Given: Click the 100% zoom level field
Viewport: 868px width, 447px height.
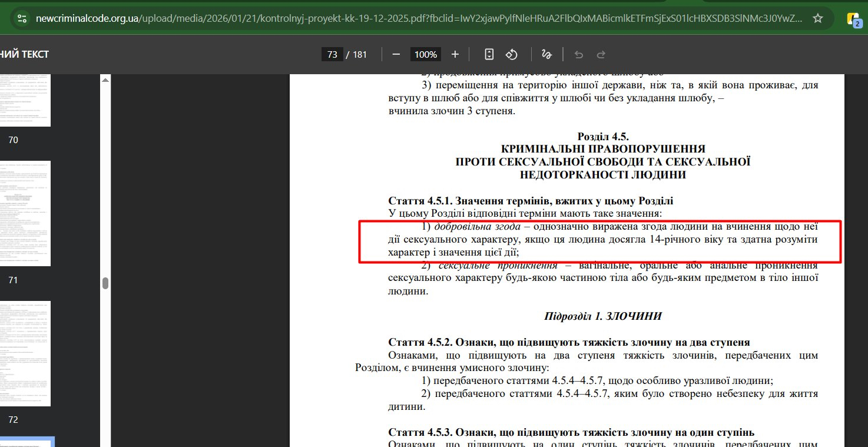Looking at the screenshot, I should (425, 55).
